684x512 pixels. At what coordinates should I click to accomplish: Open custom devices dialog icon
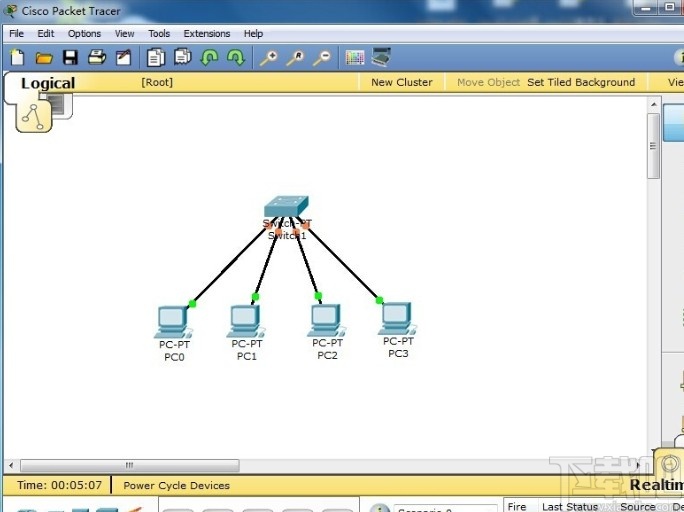tap(381, 58)
